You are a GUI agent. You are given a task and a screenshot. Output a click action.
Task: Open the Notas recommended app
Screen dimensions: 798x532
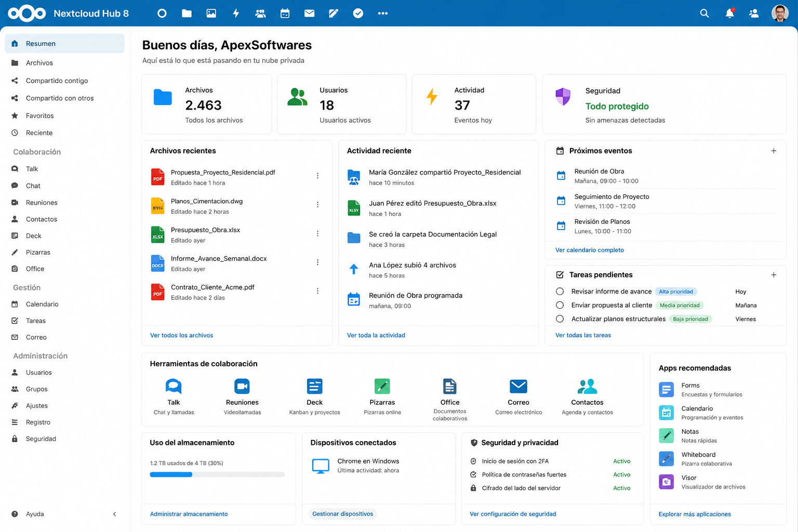click(x=688, y=436)
